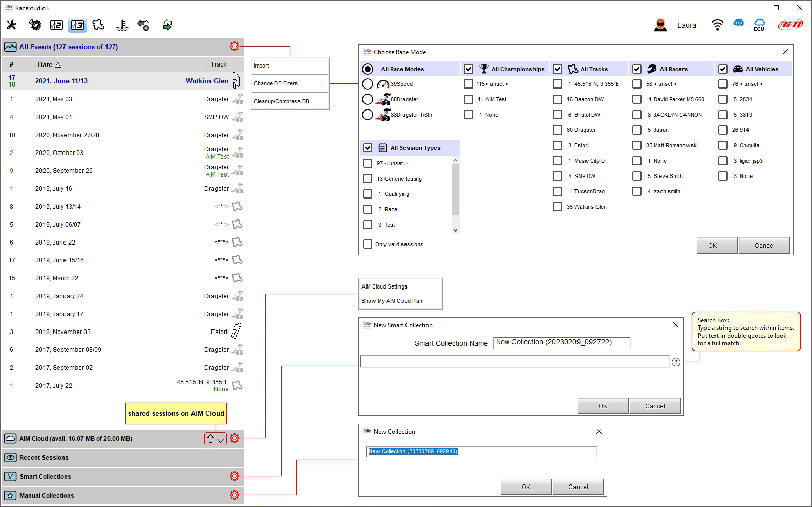
Task: Click the AiM Cloud download arrow
Action: point(221,438)
